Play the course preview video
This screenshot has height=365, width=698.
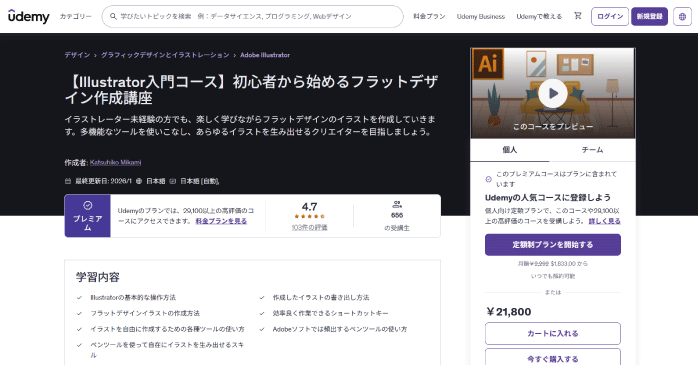pyautogui.click(x=553, y=93)
